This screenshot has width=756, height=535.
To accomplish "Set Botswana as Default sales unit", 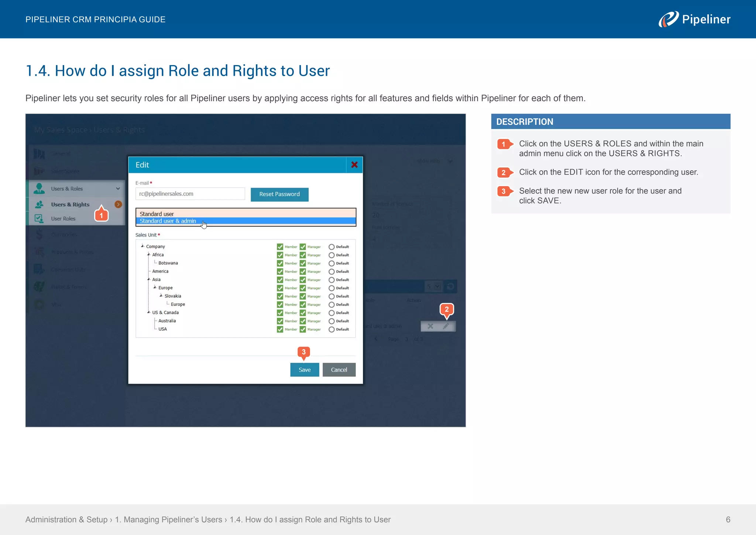I will (331, 263).
